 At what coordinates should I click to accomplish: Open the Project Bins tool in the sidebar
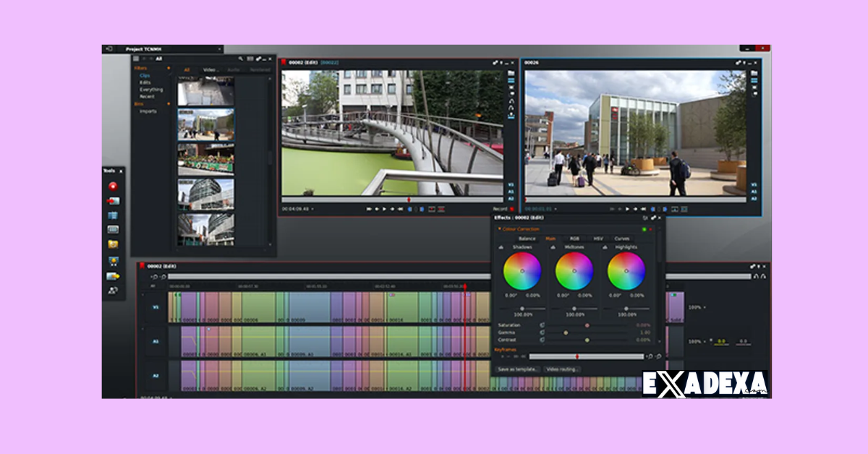point(113,214)
